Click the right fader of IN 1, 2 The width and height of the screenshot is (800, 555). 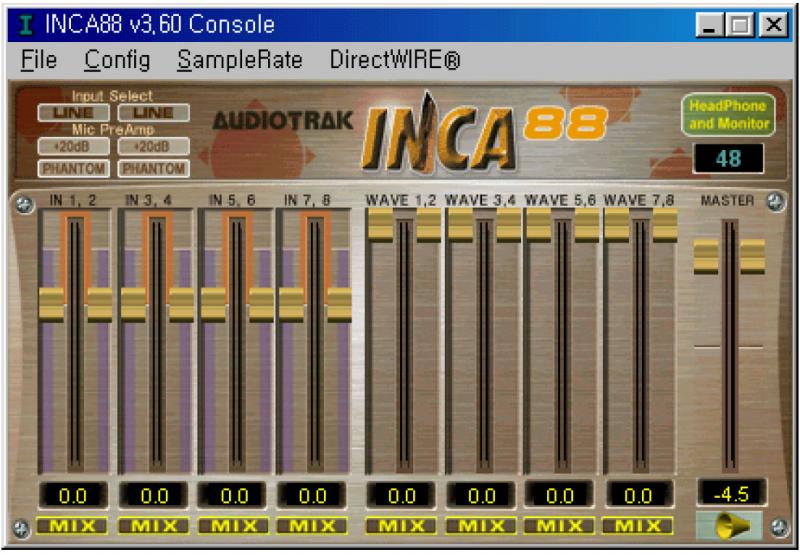tap(99, 305)
